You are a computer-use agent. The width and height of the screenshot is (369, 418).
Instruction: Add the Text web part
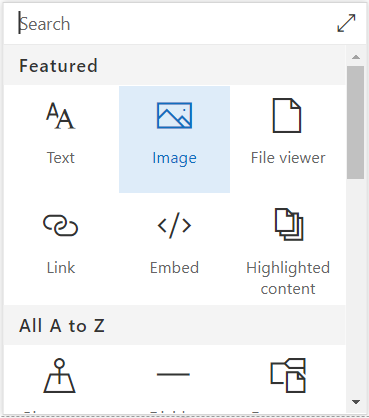(61, 139)
